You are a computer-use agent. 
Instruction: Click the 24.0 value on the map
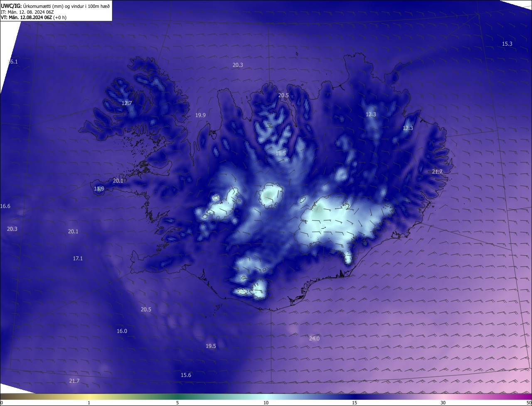pyautogui.click(x=314, y=338)
